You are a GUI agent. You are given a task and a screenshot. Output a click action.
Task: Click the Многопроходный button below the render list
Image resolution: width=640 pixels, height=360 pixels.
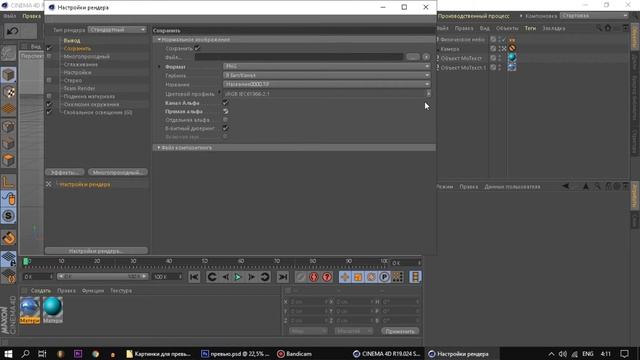[x=118, y=172]
